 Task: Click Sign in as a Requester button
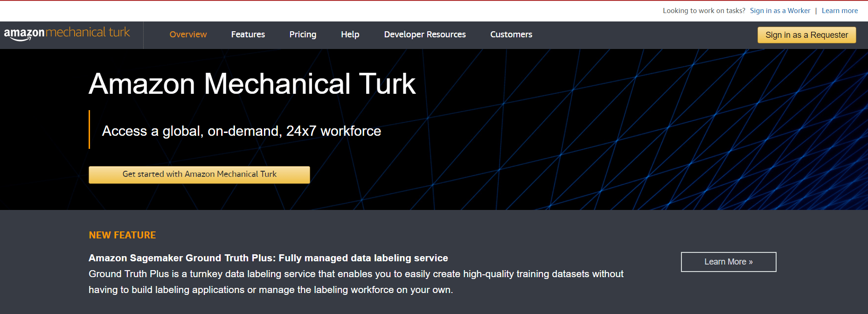807,35
